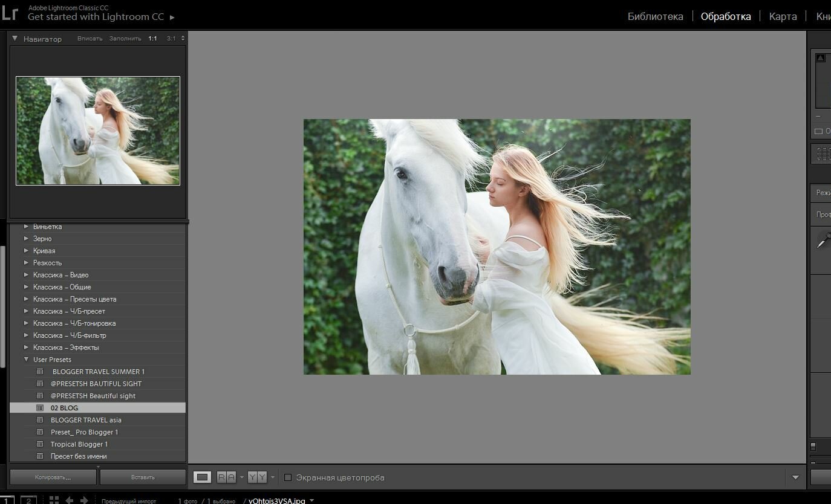Select the loupe view mode icon

[202, 477]
